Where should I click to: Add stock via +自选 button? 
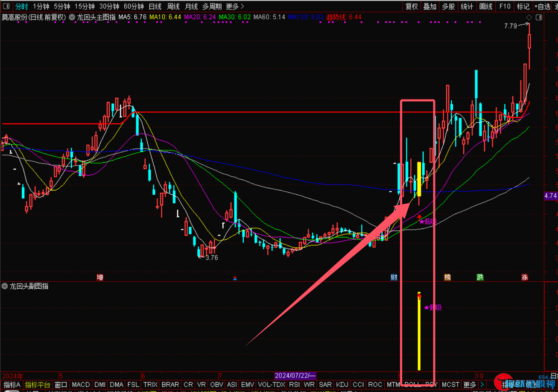click(x=543, y=6)
